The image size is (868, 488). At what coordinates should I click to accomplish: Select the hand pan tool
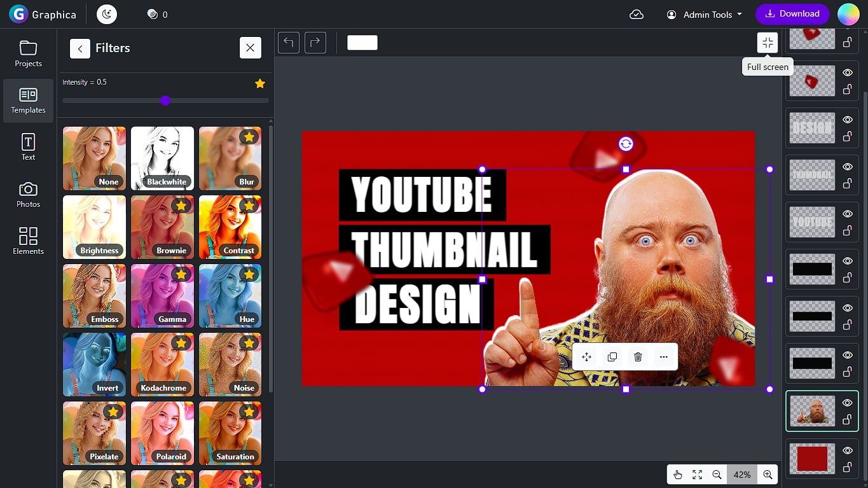click(x=678, y=475)
